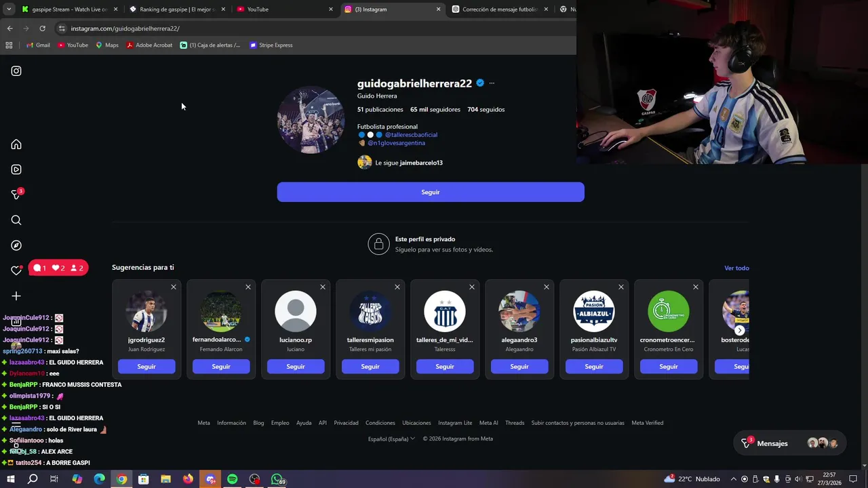Dismiss talleres_de_mi_vid suggestion card

tap(472, 287)
